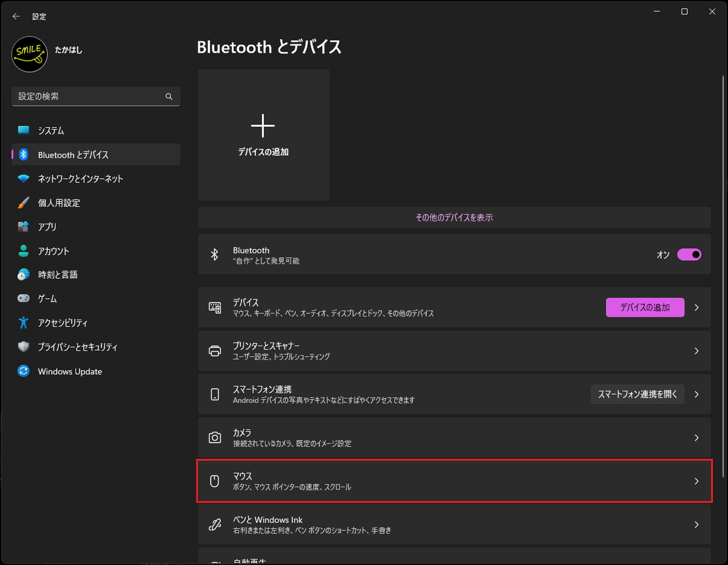Click the Bluetooth とデバイス page heading
728x565 pixels.
tap(269, 47)
